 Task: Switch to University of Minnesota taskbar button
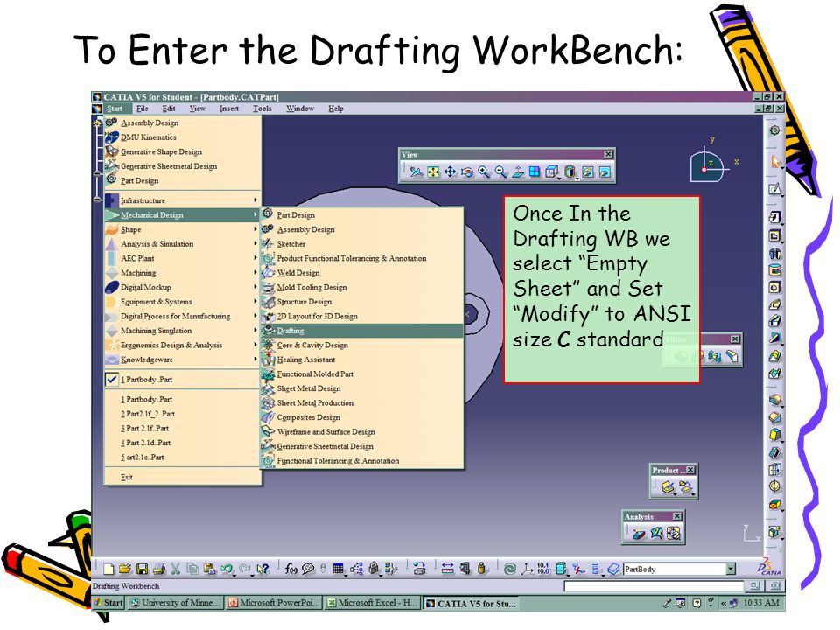point(175,603)
